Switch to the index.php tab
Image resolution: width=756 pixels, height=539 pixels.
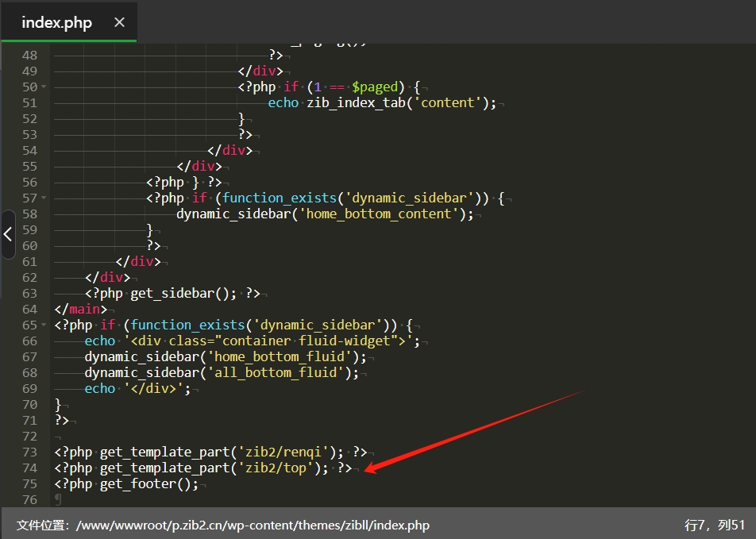point(56,22)
